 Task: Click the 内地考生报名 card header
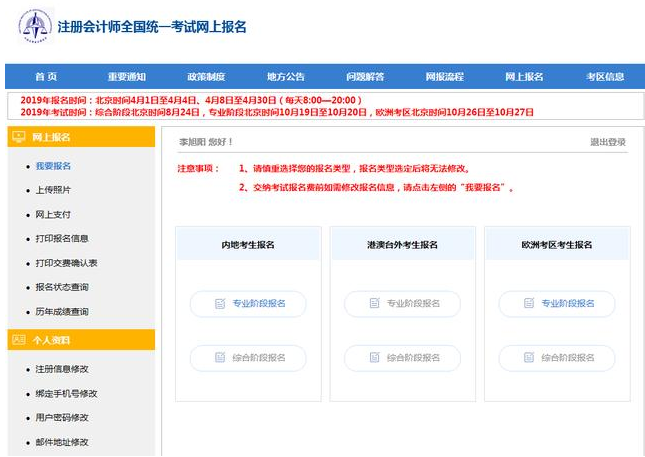[248, 244]
